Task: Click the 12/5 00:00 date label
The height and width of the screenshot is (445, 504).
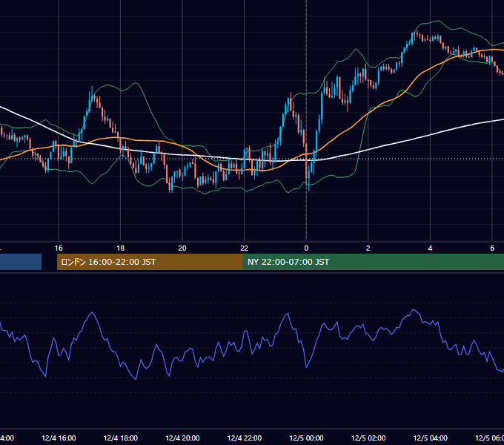Action: (306, 438)
